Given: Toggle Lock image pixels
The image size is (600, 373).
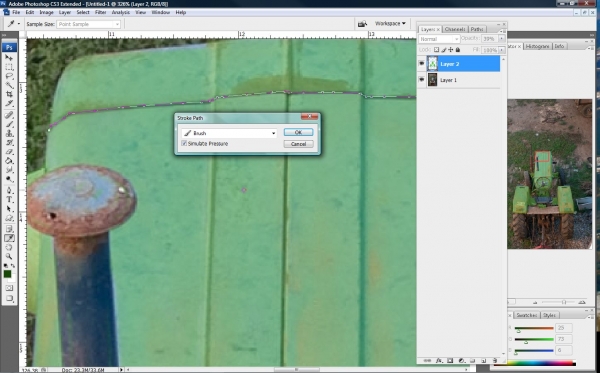Looking at the screenshot, I should (x=443, y=50).
